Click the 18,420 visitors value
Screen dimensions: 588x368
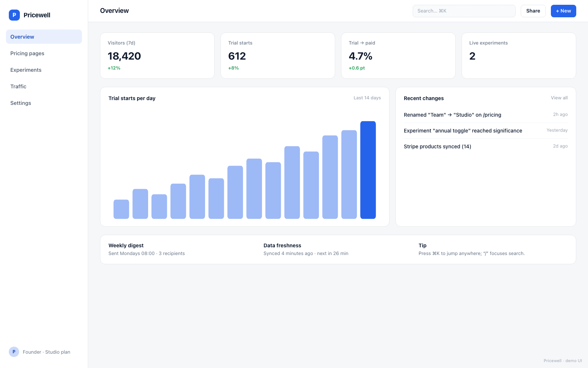[124, 56]
